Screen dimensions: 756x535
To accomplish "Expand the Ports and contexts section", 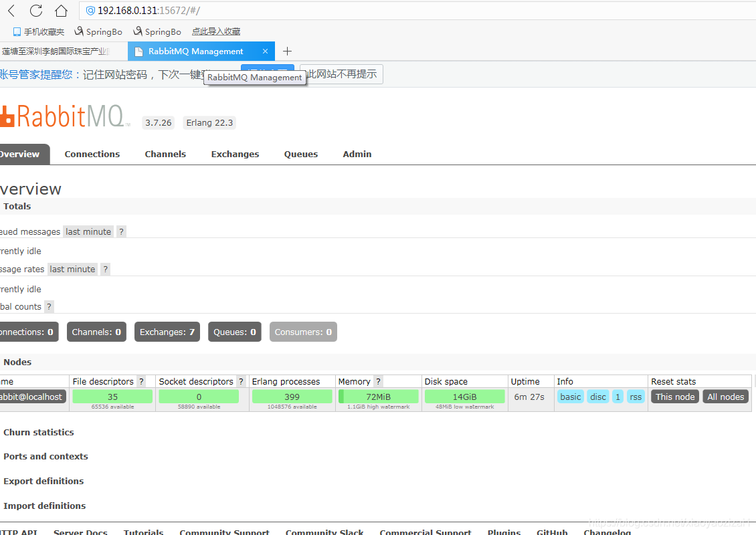I will pos(45,457).
